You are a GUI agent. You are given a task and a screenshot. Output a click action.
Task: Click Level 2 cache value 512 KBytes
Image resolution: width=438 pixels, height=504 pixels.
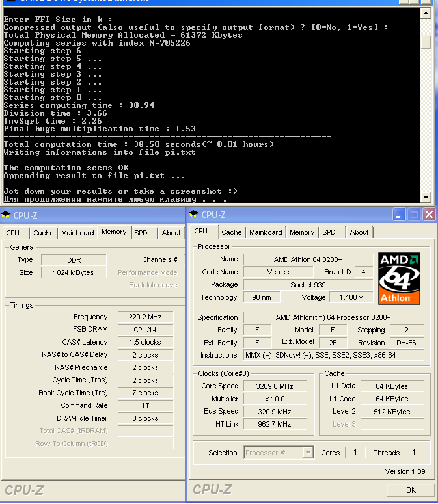point(392,412)
